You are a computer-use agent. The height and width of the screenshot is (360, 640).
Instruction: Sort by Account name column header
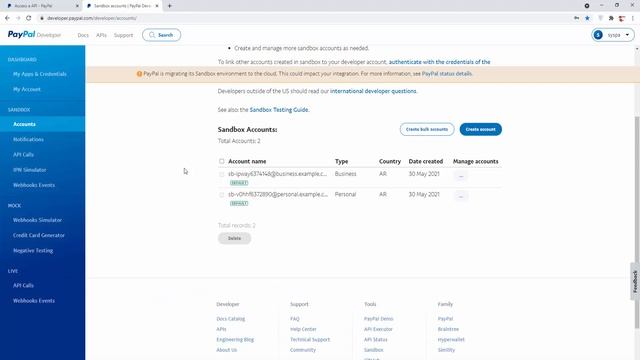(247, 161)
